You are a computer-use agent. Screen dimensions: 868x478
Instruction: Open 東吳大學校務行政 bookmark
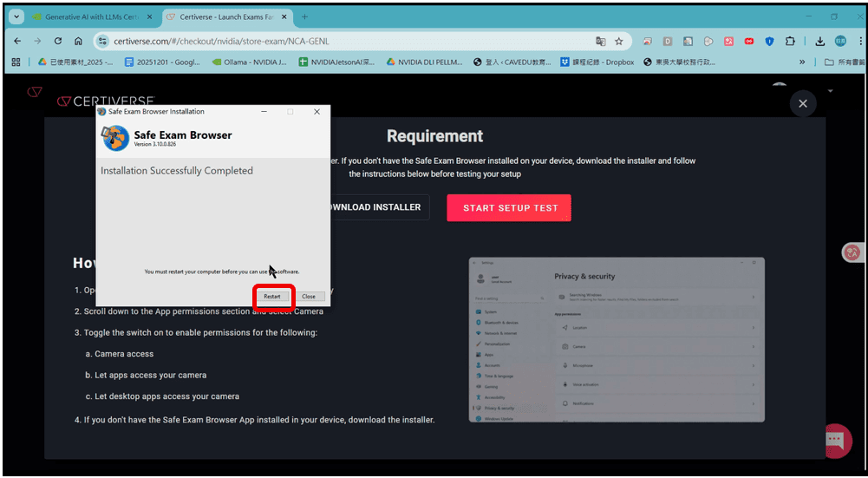coord(680,62)
